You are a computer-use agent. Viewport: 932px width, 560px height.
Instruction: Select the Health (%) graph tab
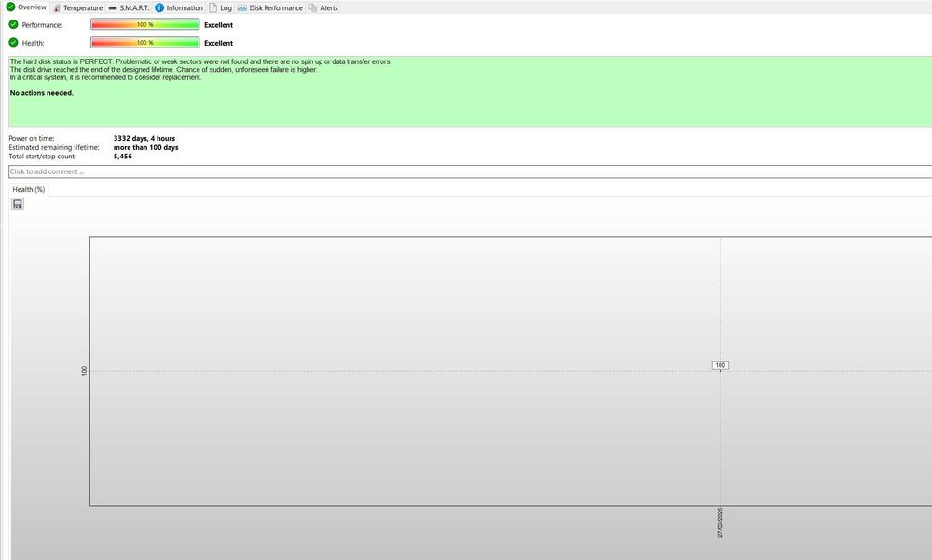29,189
